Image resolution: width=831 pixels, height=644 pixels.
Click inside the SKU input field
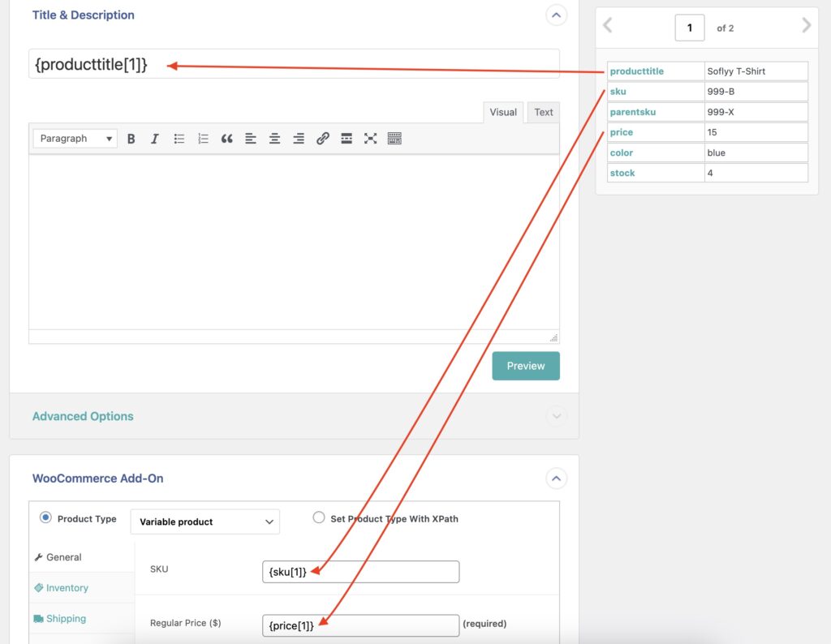pos(360,571)
